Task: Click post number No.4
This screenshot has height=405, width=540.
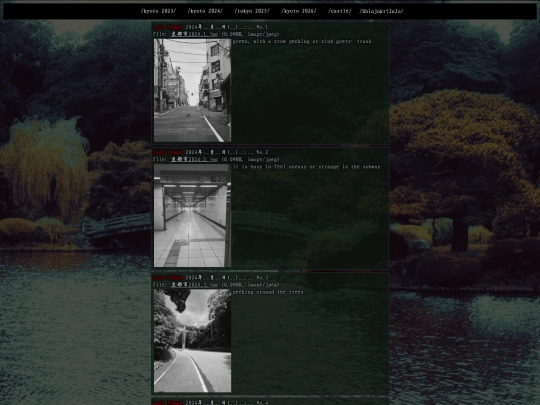Action: point(262,402)
